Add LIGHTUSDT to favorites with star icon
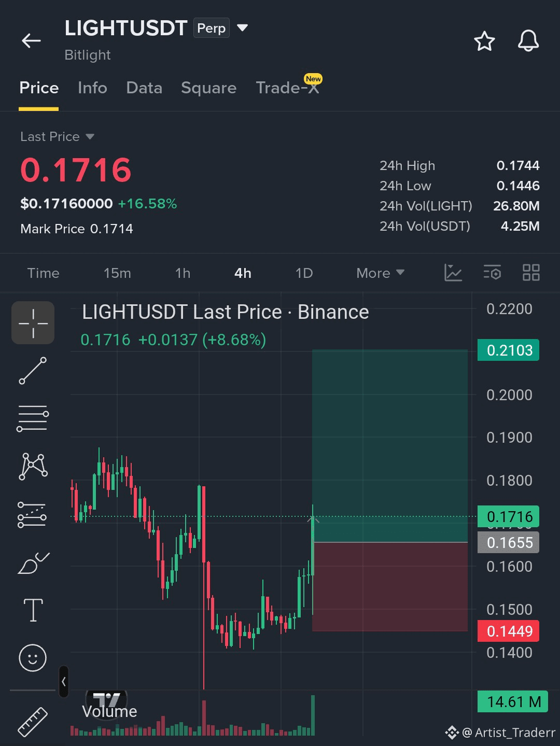This screenshot has width=560, height=746. 484,41
